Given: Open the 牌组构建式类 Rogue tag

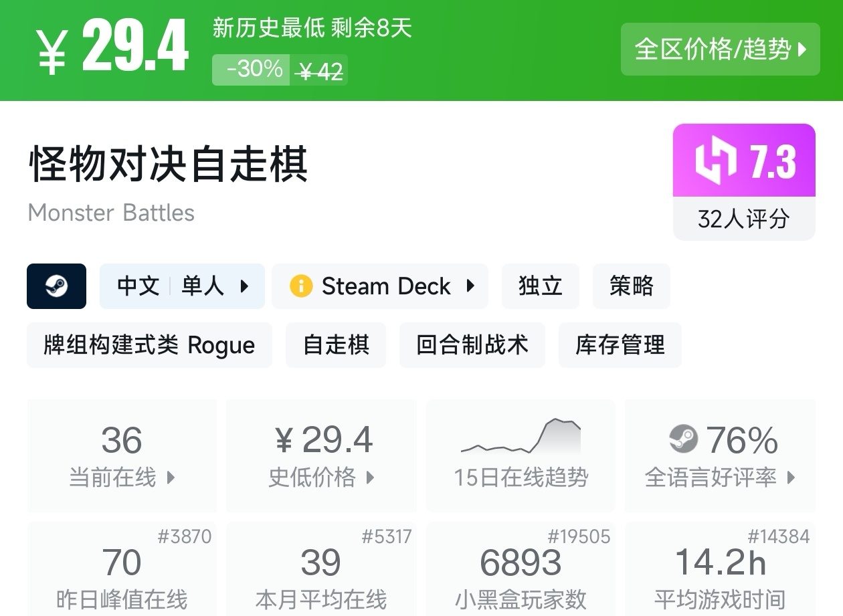Looking at the screenshot, I should pyautogui.click(x=149, y=345).
